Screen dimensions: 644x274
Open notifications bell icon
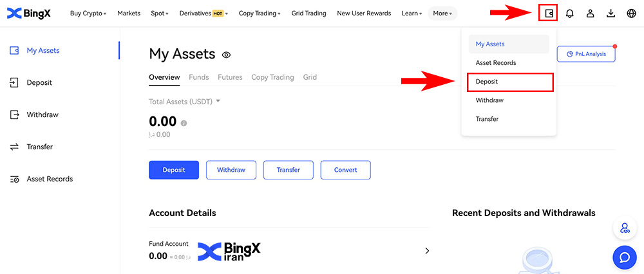[569, 14]
